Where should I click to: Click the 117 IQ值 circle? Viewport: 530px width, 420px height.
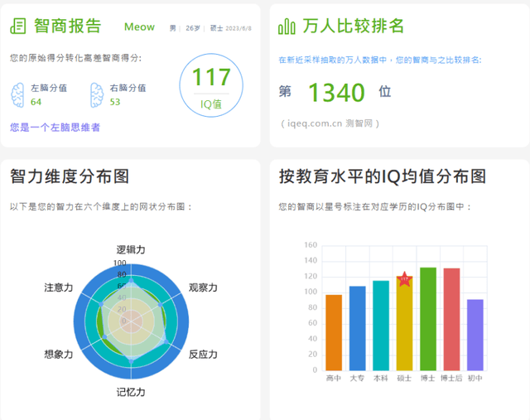[x=211, y=85]
